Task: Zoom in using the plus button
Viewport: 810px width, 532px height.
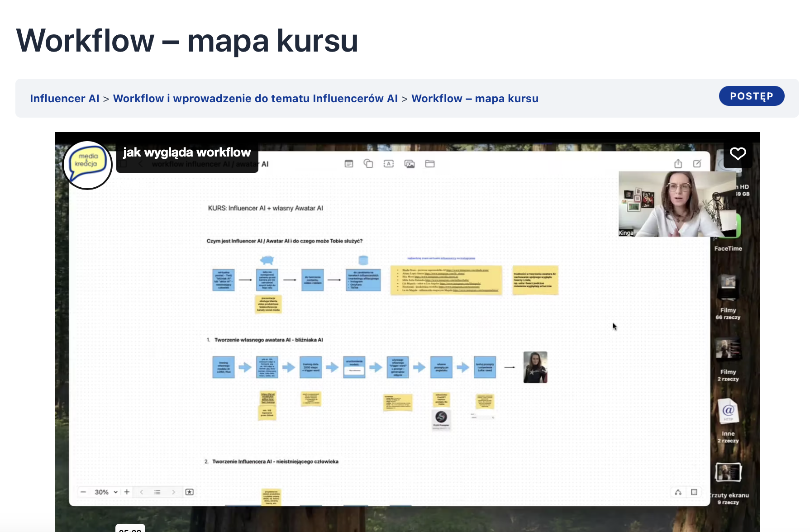Action: pyautogui.click(x=127, y=492)
